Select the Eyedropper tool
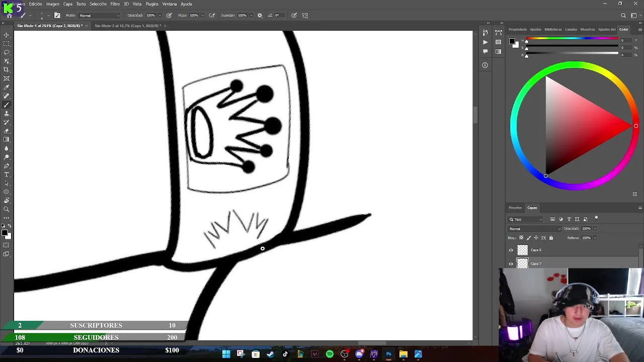The width and height of the screenshot is (644, 362). coord(7,87)
